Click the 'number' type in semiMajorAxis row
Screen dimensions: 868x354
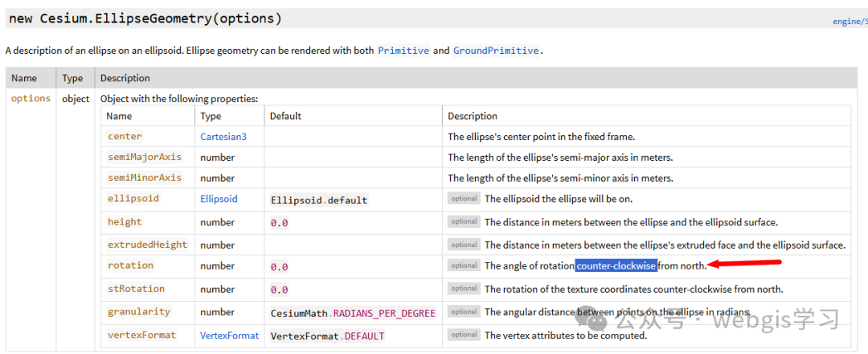click(x=218, y=158)
